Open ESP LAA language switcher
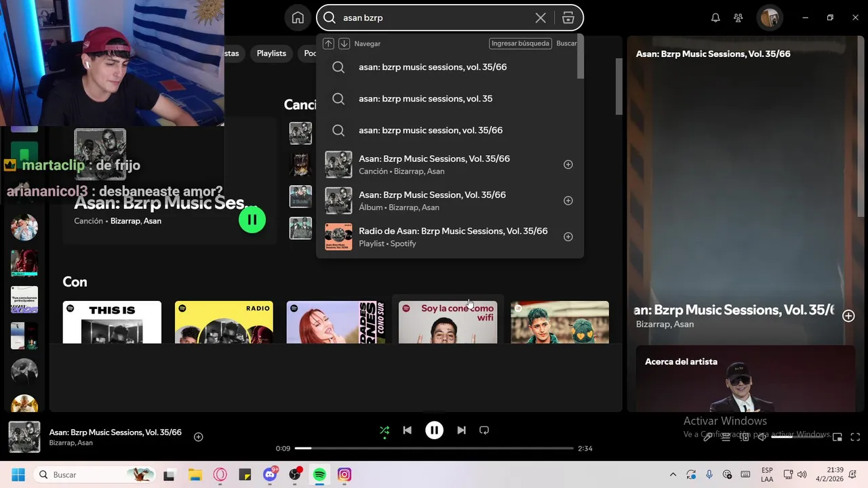 [767, 474]
